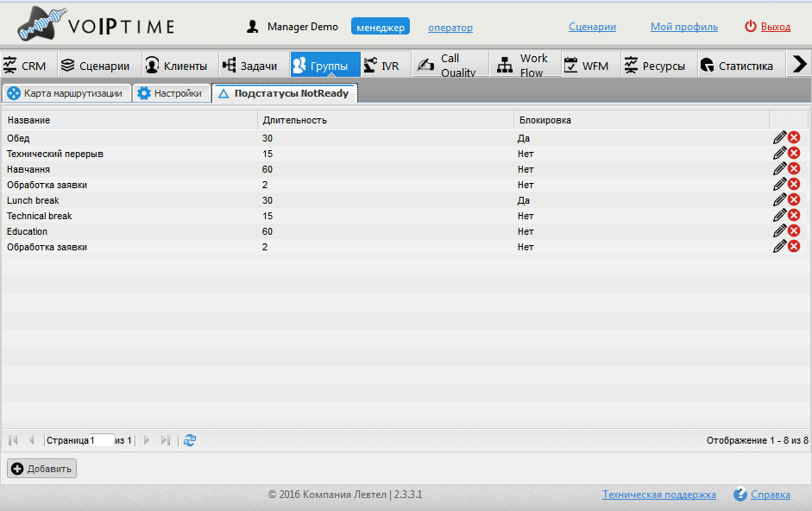Switch to the Настройки tab

[x=171, y=93]
